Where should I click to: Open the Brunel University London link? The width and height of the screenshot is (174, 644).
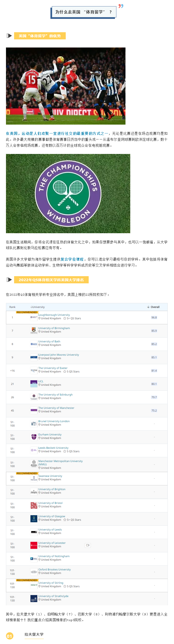pyautogui.click(x=54, y=421)
